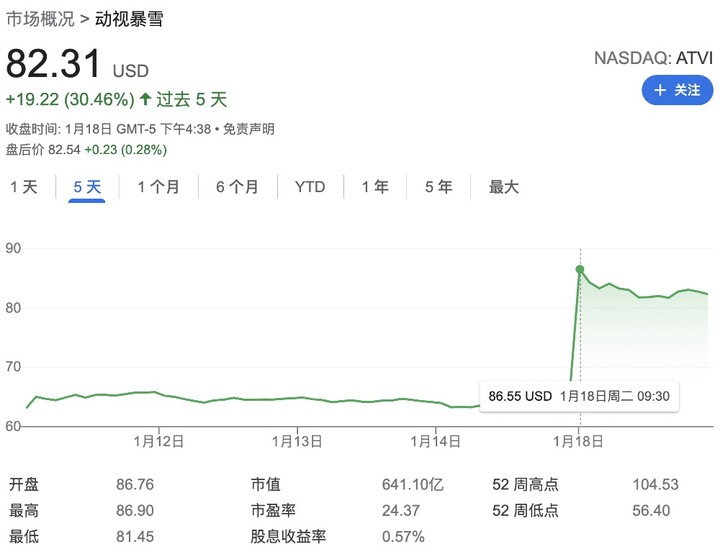Click the 动视暴雪 breadcrumb title
The width and height of the screenshot is (720, 557).
tap(129, 19)
